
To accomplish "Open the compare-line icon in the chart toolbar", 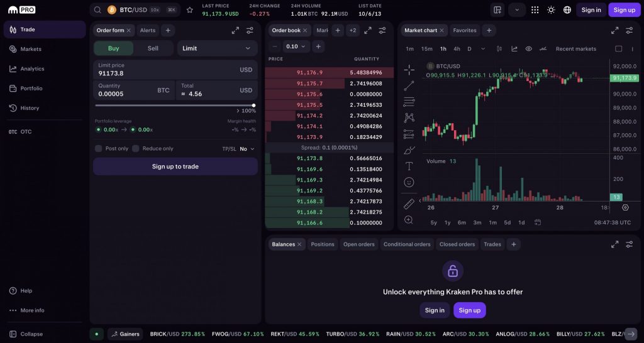I will 543,49.
